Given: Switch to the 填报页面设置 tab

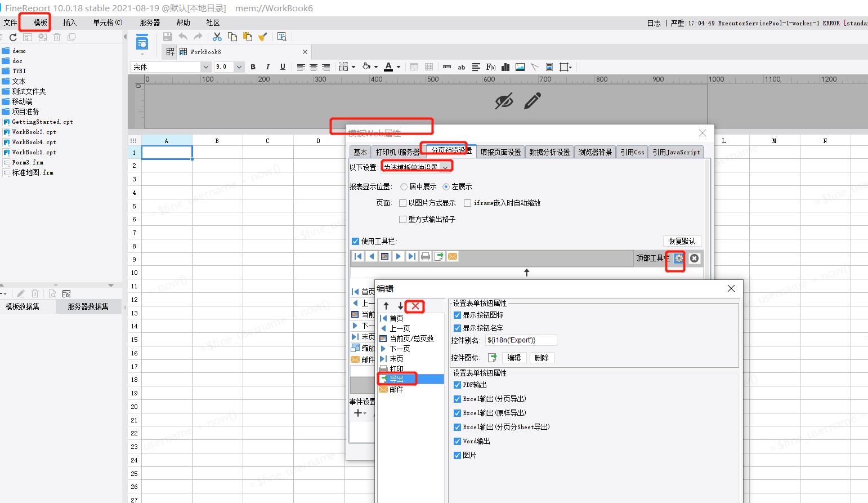Looking at the screenshot, I should point(500,152).
